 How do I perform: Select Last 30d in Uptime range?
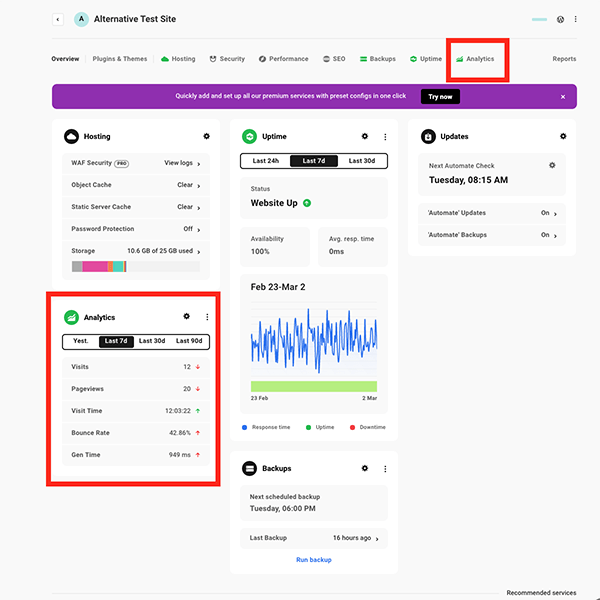click(362, 161)
